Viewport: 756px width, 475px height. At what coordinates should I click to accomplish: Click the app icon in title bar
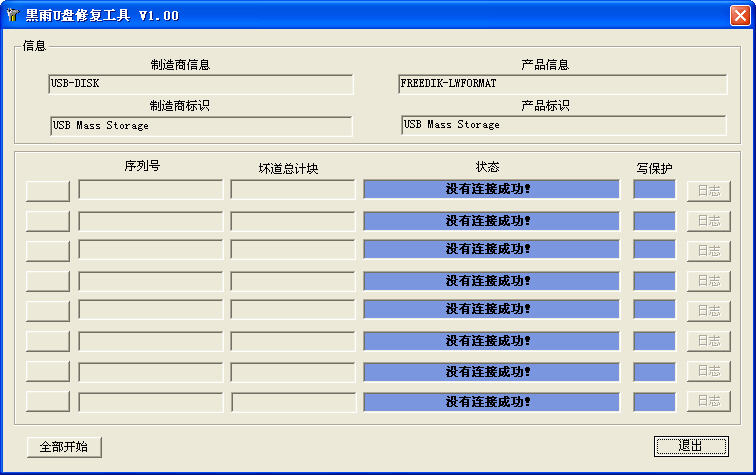12,15
